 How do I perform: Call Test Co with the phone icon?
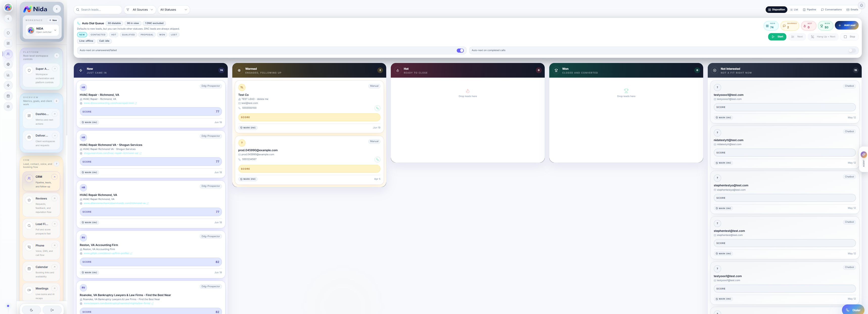pyautogui.click(x=377, y=108)
